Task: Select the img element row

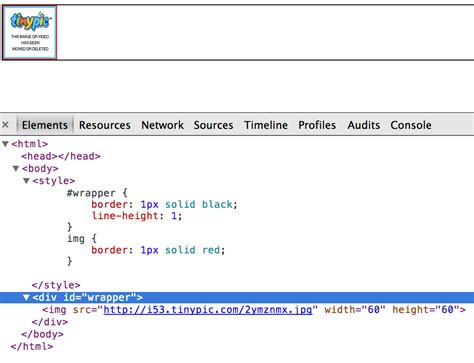Action: pos(254,310)
